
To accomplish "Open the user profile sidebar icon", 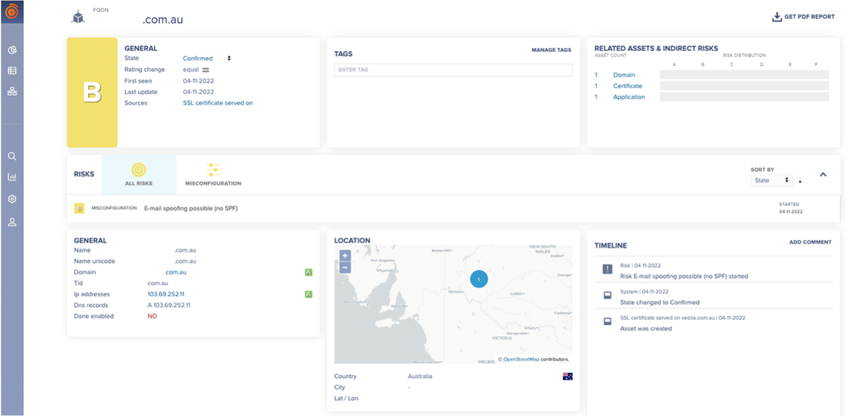I will pyautogui.click(x=12, y=222).
